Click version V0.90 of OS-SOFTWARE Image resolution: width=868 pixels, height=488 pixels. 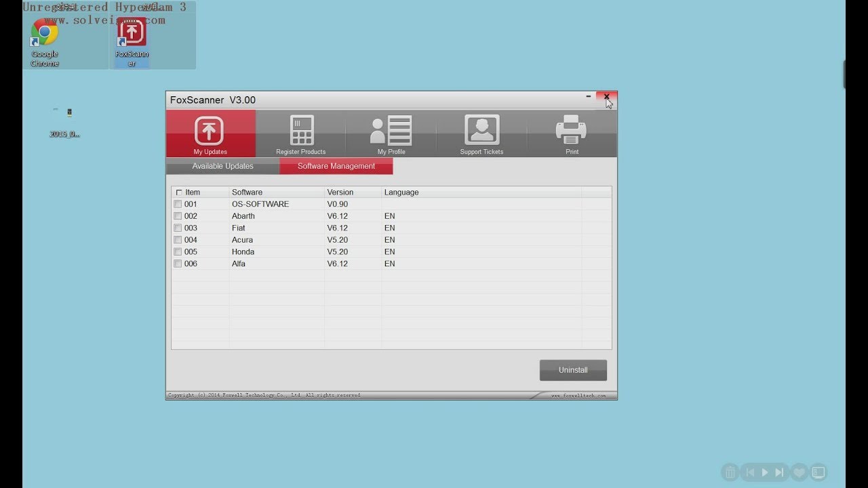[337, 204]
